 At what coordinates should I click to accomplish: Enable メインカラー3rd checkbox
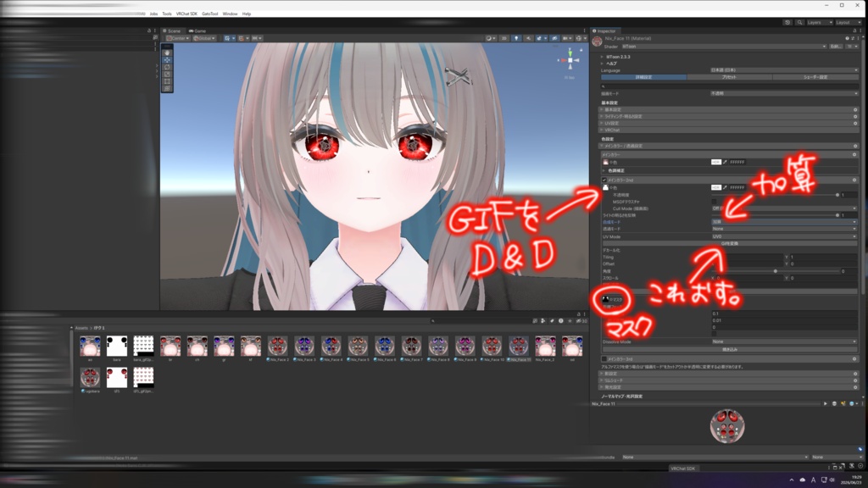(x=604, y=358)
